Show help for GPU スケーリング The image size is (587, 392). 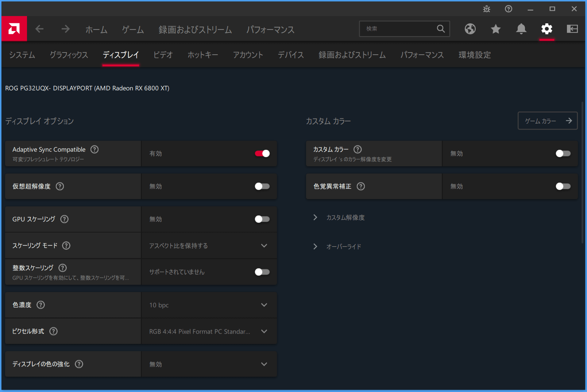65,219
